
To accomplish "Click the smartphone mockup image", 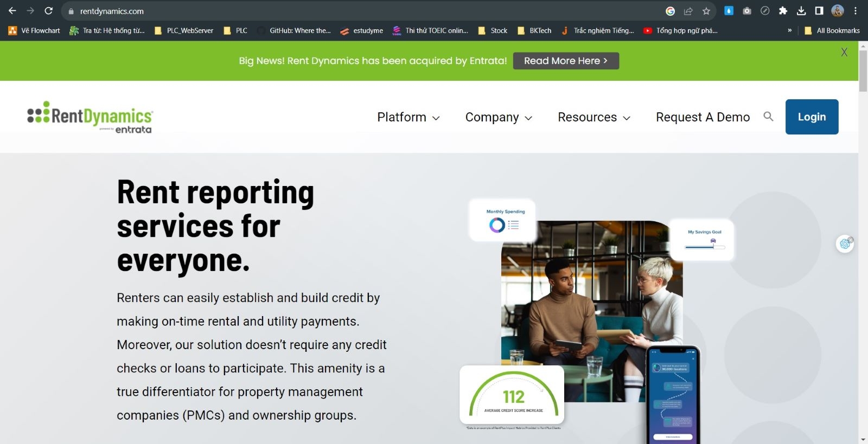I will (x=673, y=395).
